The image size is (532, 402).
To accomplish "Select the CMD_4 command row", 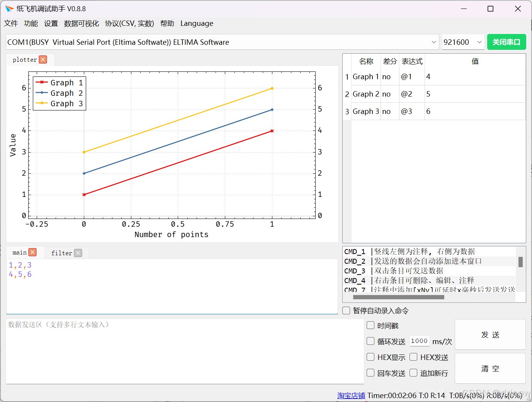I will click(x=429, y=280).
